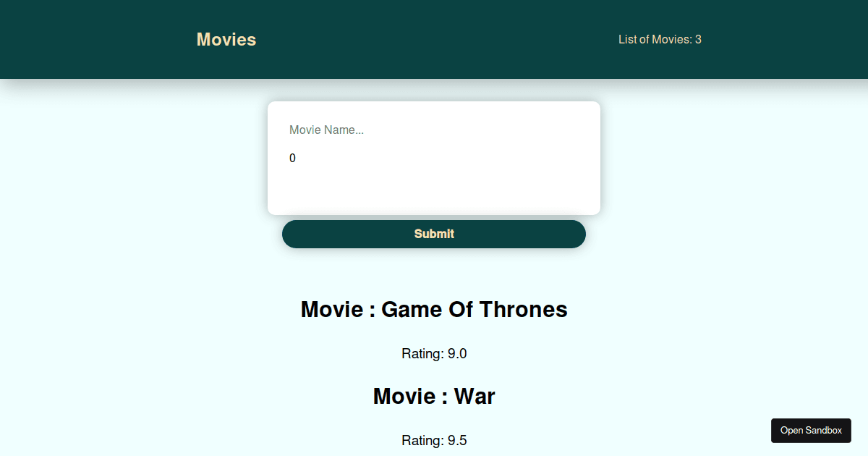
Task: Click the number 3 in the movie count
Action: [x=698, y=39]
